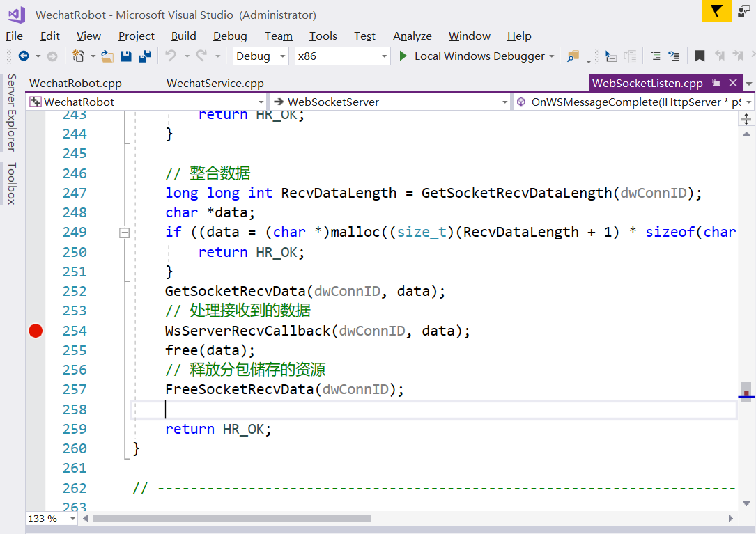Viewport: 756px width, 534px height.
Task: Open the Project menu
Action: (137, 36)
